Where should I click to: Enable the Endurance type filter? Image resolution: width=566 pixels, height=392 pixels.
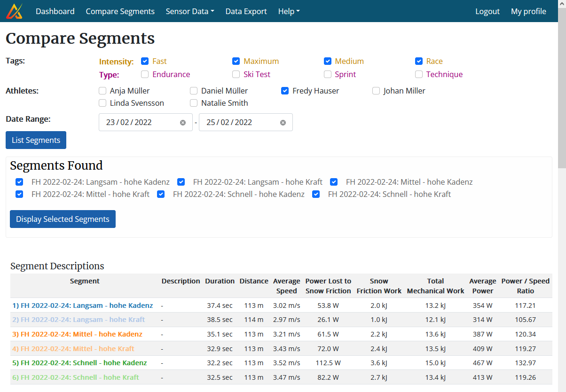pos(144,74)
